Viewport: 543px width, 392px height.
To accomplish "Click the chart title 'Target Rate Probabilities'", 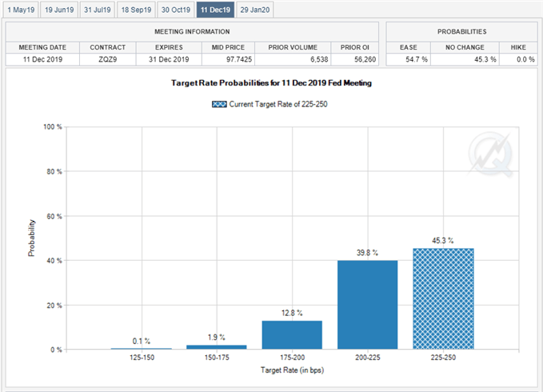I will point(271,83).
